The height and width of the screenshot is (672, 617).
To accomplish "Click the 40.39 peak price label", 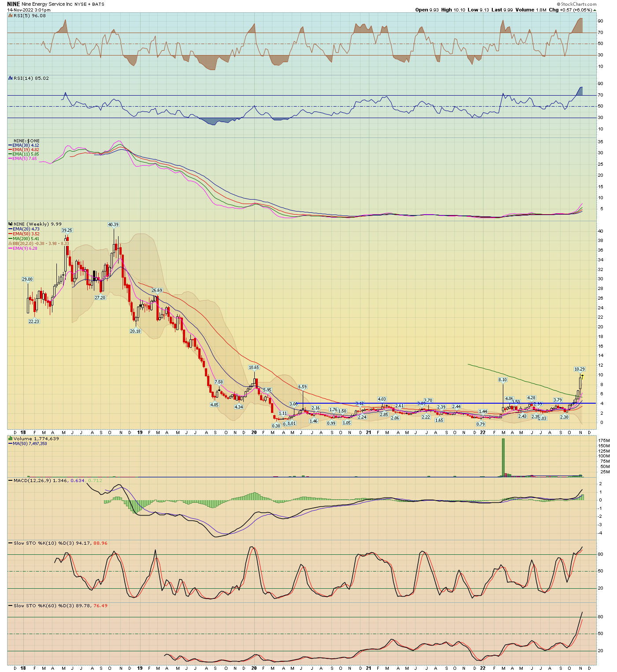I will 113,225.
